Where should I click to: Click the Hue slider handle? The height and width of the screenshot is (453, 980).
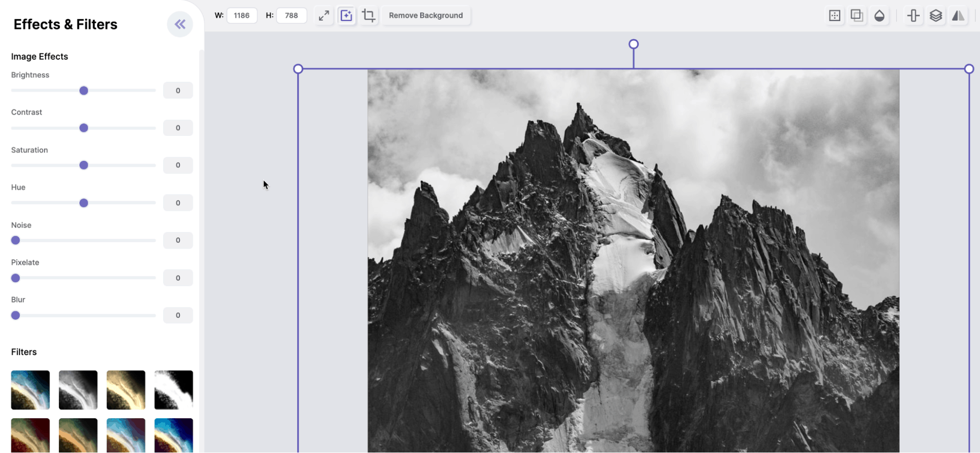point(84,203)
